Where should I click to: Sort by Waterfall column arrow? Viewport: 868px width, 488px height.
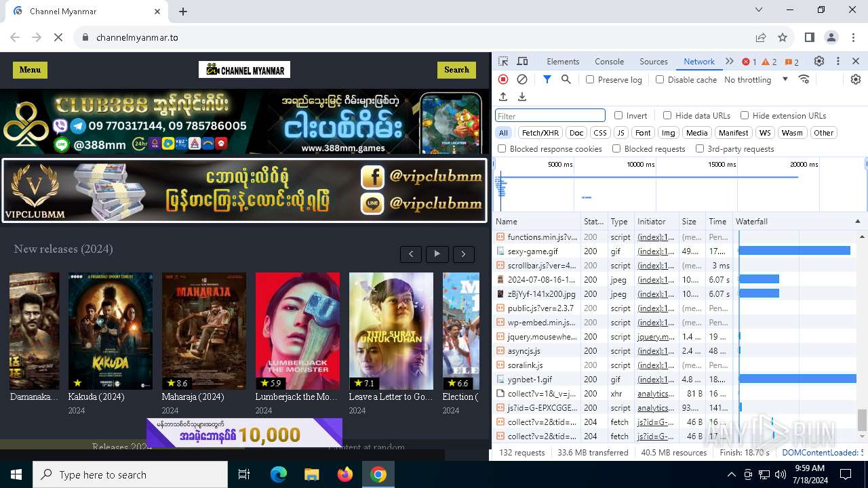857,222
